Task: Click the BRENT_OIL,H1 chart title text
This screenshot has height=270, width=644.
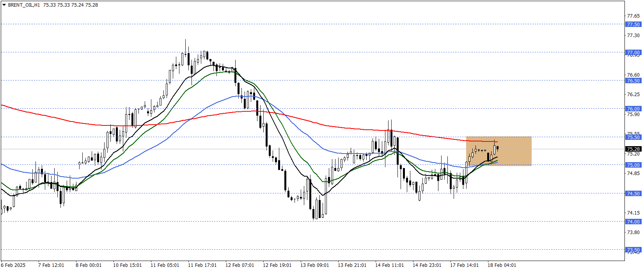Action: 24,5
